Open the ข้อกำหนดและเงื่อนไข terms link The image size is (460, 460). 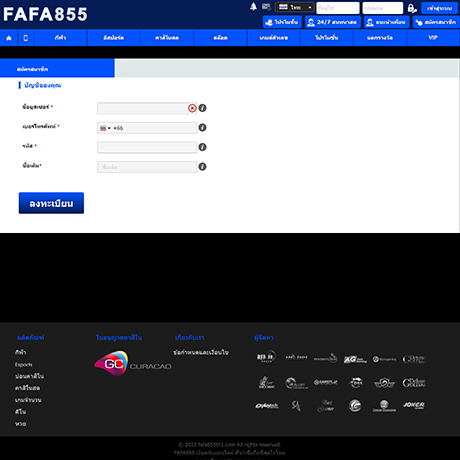201,352
